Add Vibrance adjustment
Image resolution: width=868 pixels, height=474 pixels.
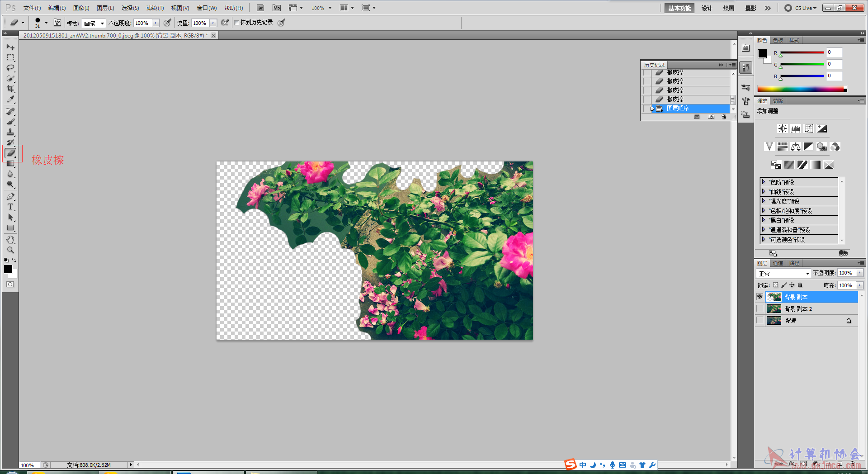click(x=769, y=147)
